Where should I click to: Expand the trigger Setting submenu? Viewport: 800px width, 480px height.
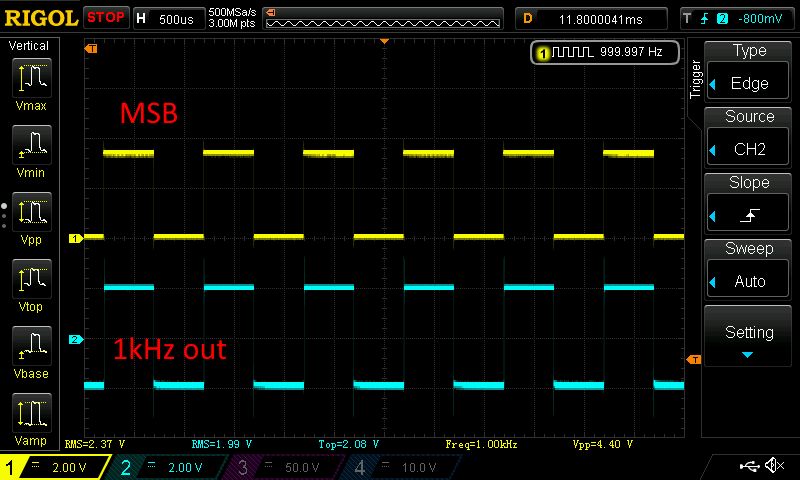[748, 336]
